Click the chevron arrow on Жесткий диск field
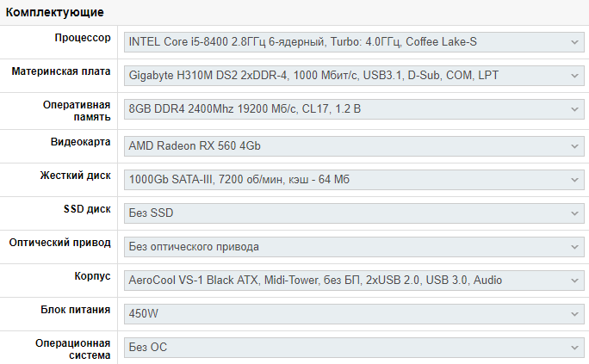The image size is (589, 364). [x=575, y=179]
